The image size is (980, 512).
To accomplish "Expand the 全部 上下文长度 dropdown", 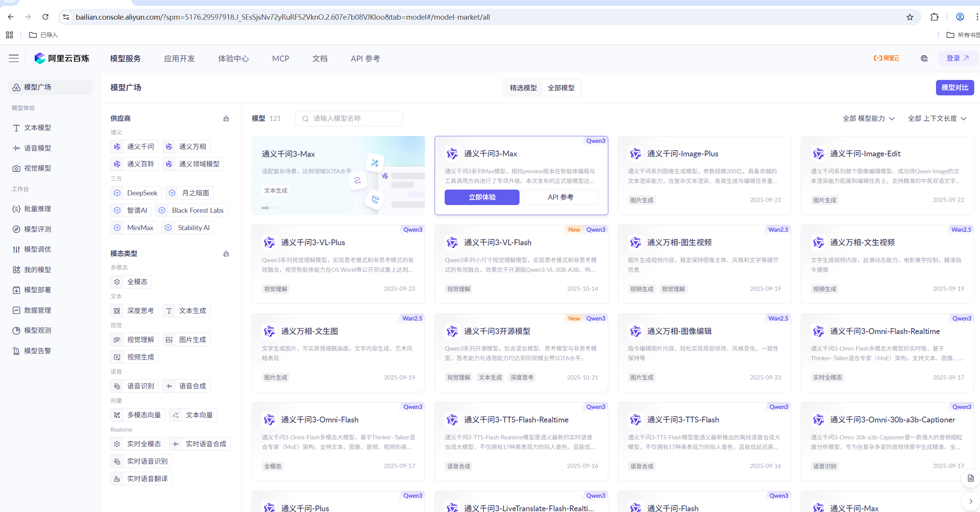I will click(x=937, y=119).
